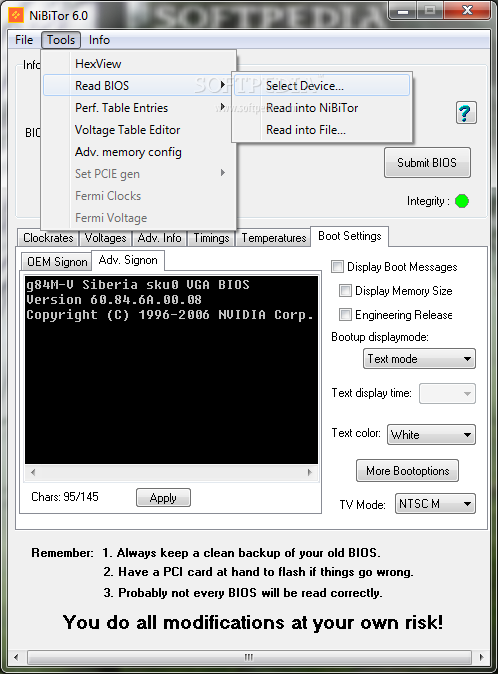Click signon box left scroll arrow
The height and width of the screenshot is (674, 498).
pyautogui.click(x=33, y=472)
